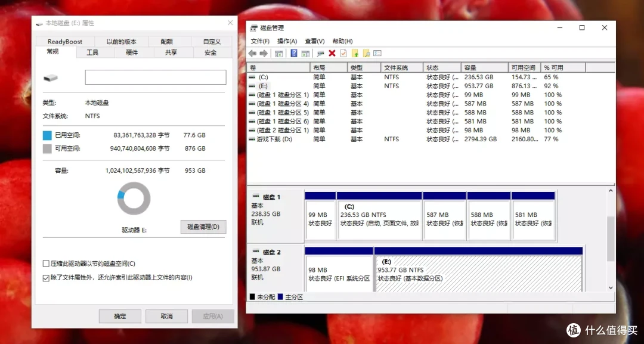Click the 取消 button
Viewport: 644px width, 344px height.
point(167,317)
